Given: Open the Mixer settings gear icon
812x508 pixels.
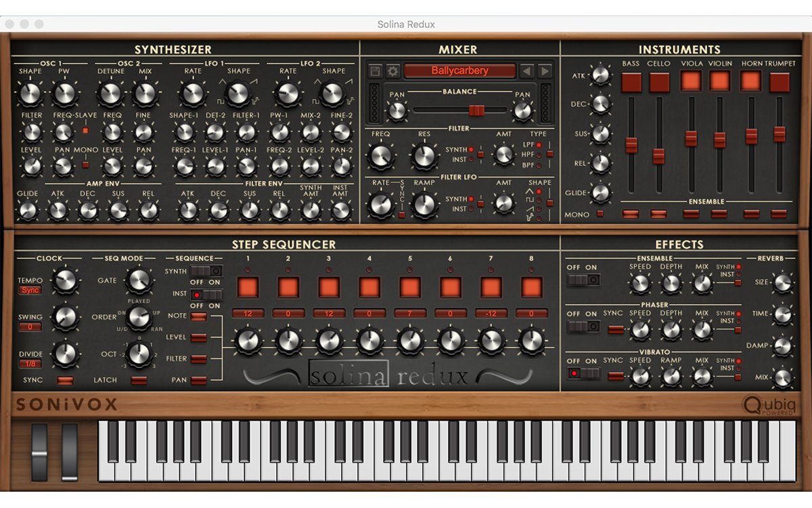Looking at the screenshot, I should tap(393, 71).
